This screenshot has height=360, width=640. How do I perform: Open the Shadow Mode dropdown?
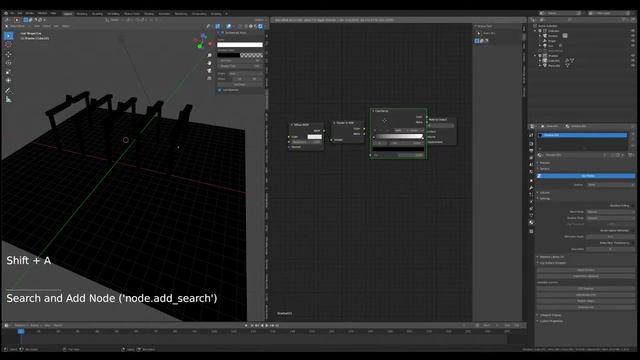point(611,218)
